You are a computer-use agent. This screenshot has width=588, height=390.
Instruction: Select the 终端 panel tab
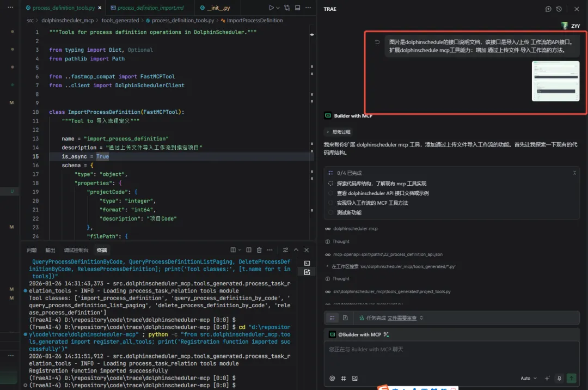pyautogui.click(x=102, y=250)
